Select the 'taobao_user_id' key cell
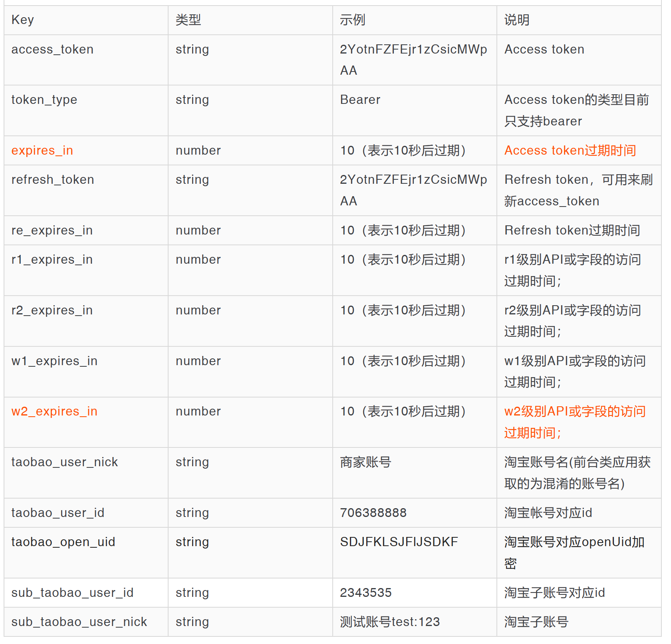Screen dimensions: 671x644 point(86,513)
